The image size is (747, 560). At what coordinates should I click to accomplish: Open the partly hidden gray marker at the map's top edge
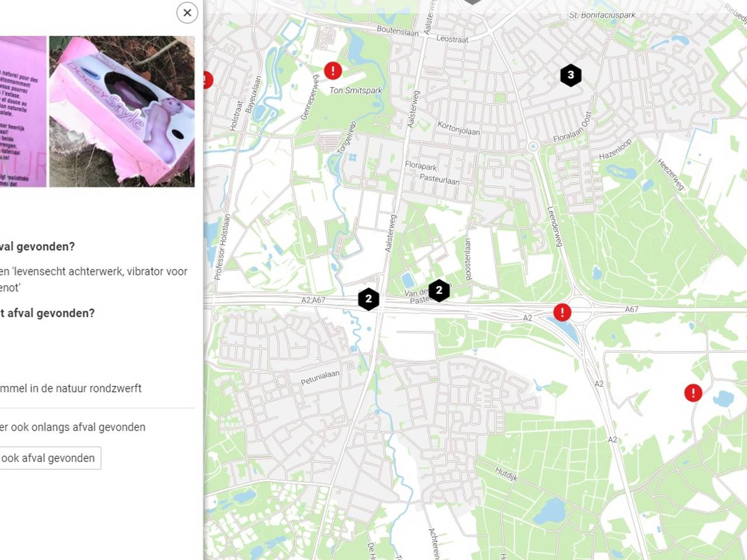[x=472, y=2]
